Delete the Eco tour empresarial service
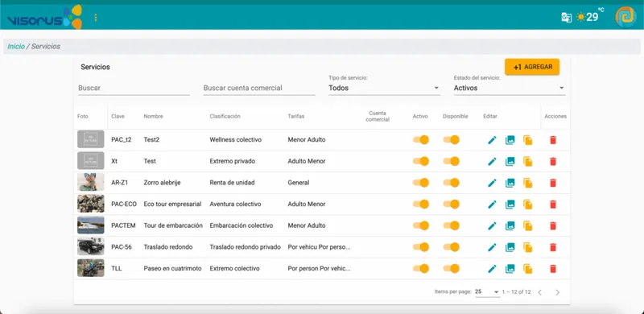 point(553,205)
